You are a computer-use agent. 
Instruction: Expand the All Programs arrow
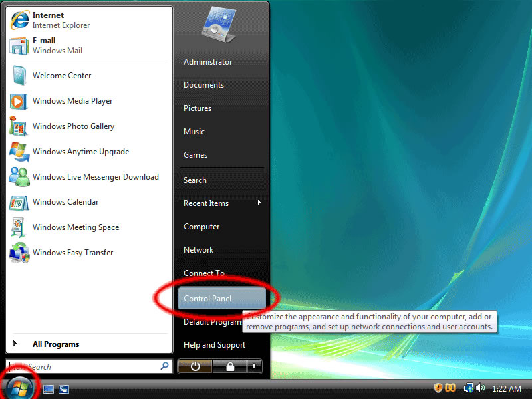pos(15,344)
